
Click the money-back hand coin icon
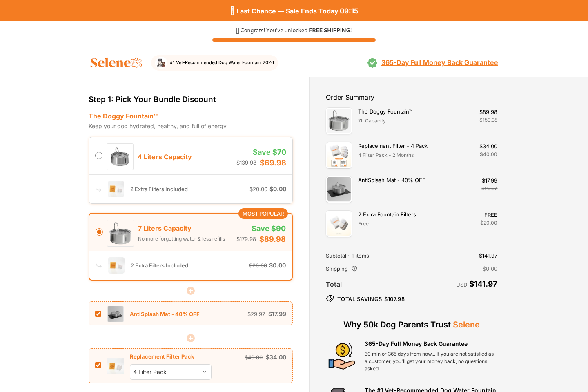342,356
